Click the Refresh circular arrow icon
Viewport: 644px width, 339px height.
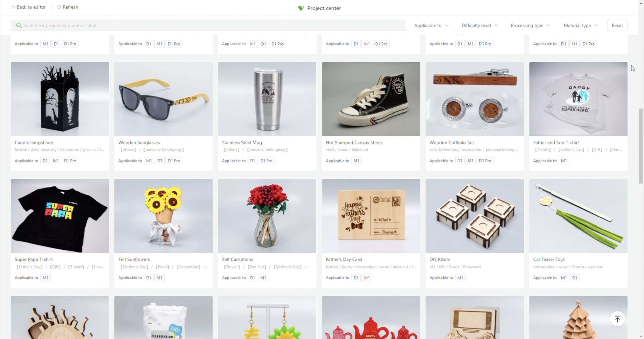[x=59, y=7]
